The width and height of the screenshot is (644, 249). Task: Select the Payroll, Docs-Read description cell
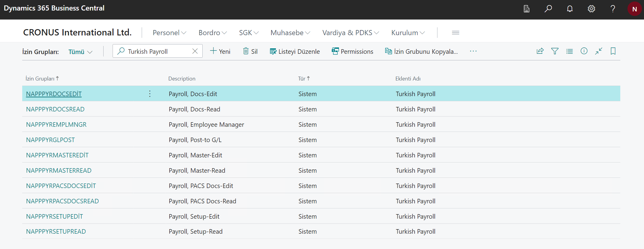click(194, 109)
